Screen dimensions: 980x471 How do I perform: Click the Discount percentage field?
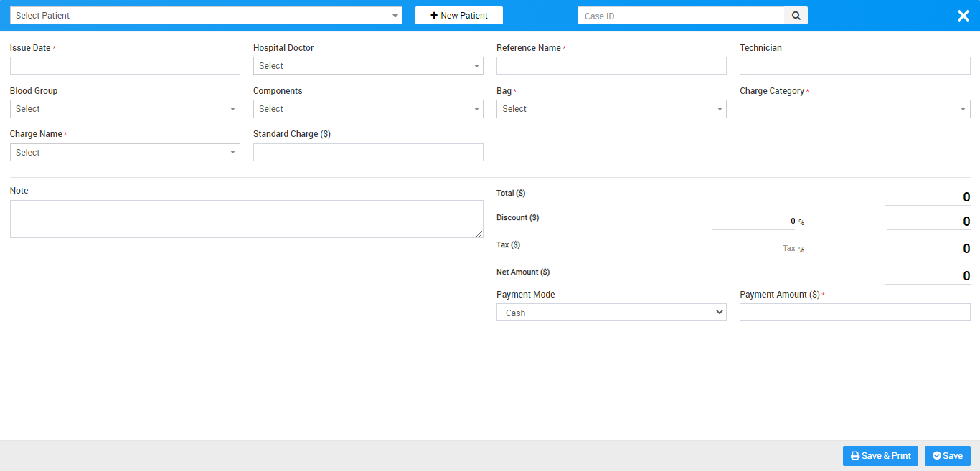[x=753, y=222]
